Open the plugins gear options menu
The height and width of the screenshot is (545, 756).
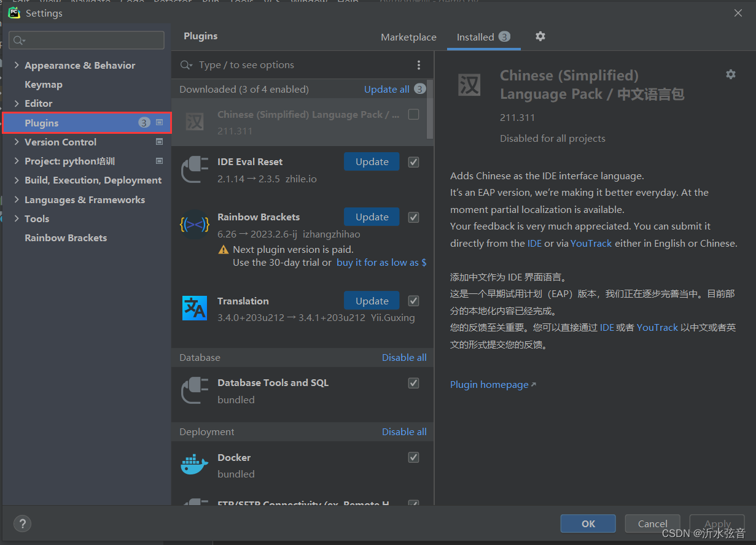pos(540,36)
